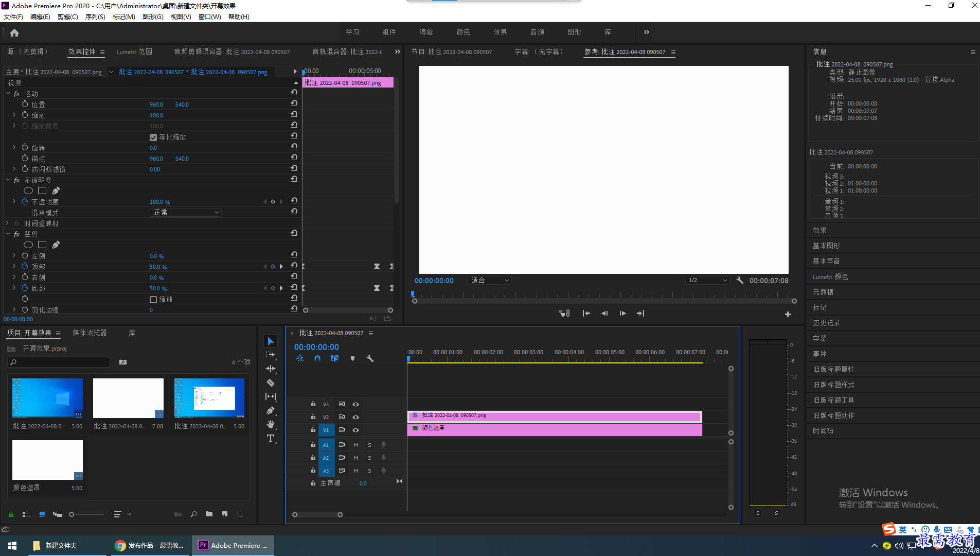Select the Slip tool
This screenshot has height=556, width=980.
[x=271, y=396]
